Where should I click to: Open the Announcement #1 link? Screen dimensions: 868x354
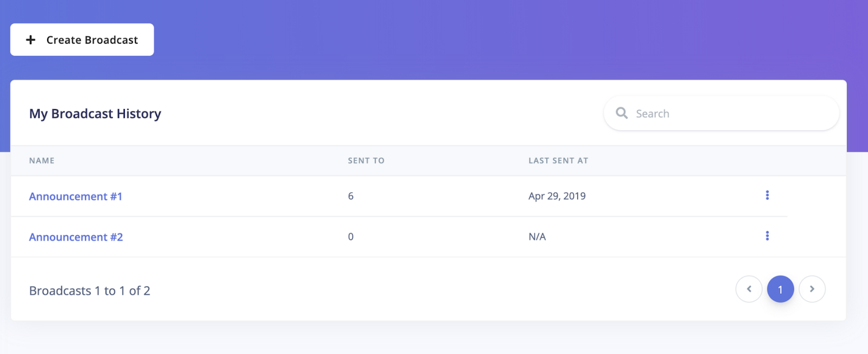pyautogui.click(x=76, y=197)
